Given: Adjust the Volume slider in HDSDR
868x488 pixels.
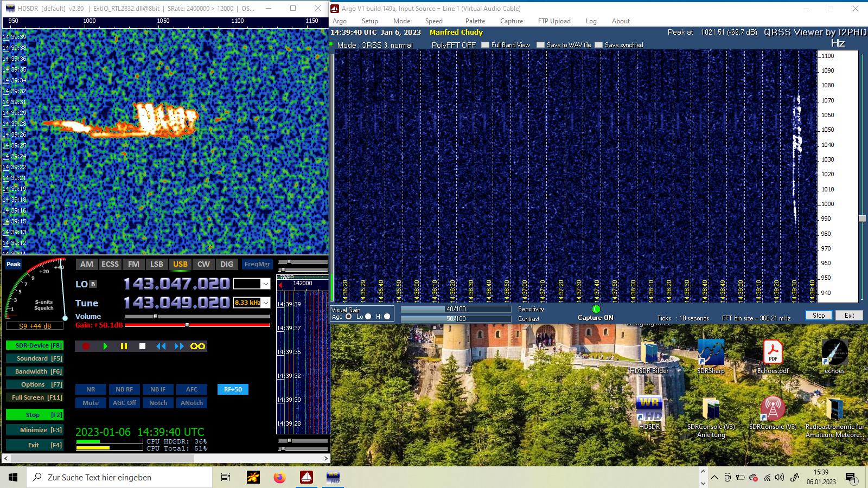Looking at the screenshot, I should click(x=197, y=316).
